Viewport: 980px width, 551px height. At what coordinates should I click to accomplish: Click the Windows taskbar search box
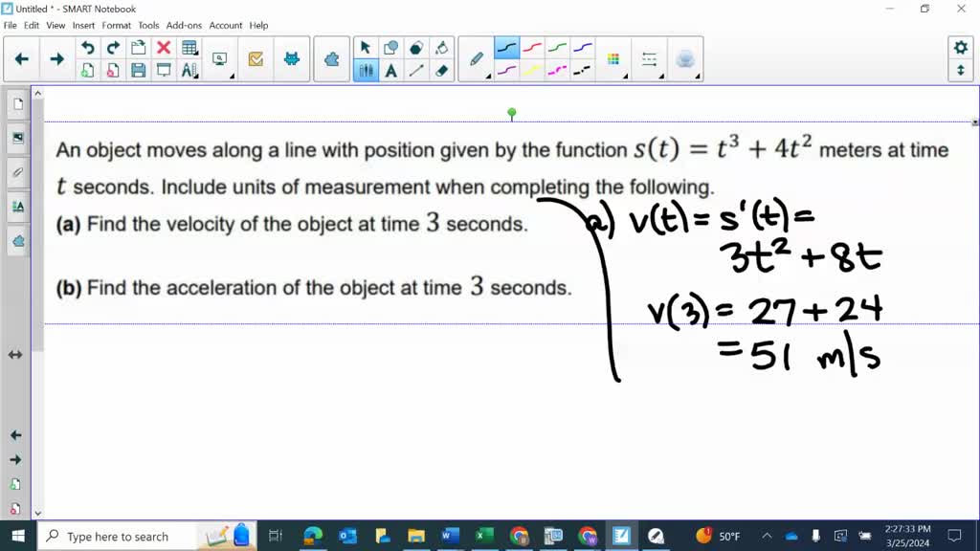[118, 537]
